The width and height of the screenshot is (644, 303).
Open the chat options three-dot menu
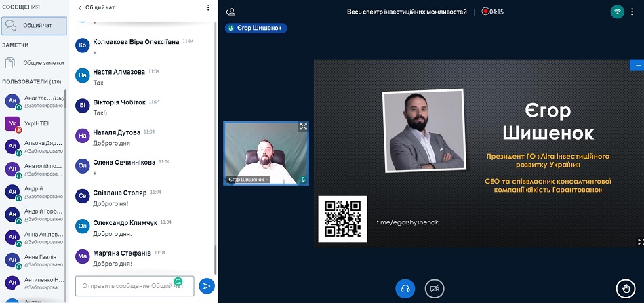208,8
